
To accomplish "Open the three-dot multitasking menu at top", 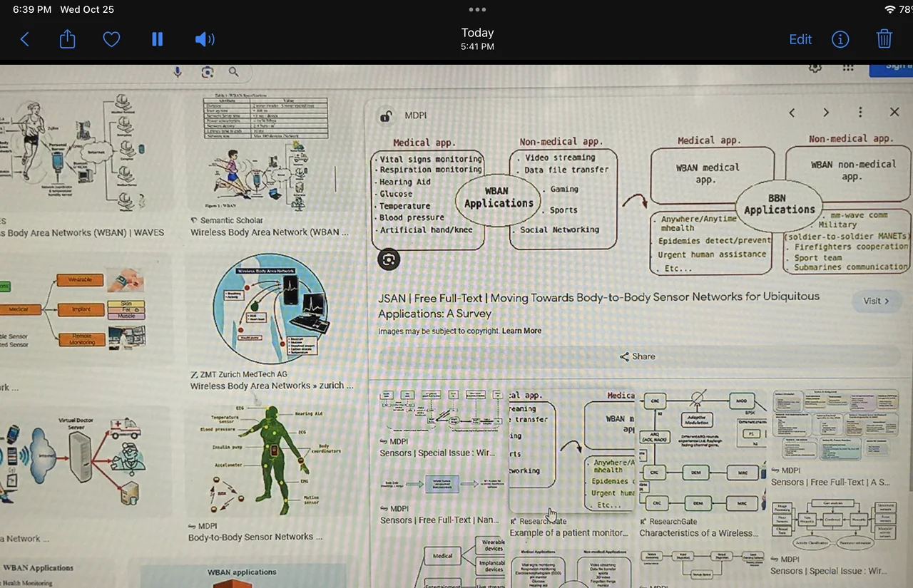I will click(477, 9).
